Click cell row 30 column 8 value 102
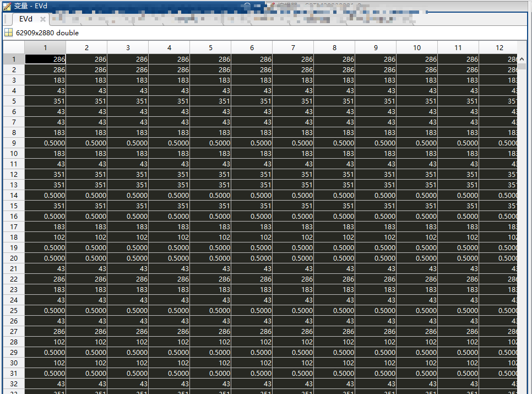Screen dimensions: 532x394 334,363
